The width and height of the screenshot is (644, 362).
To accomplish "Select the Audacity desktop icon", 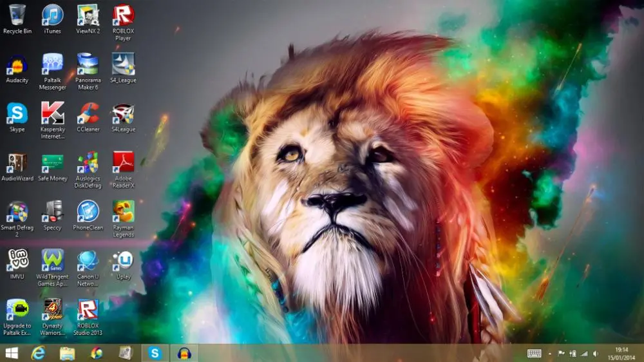I will click(x=17, y=68).
